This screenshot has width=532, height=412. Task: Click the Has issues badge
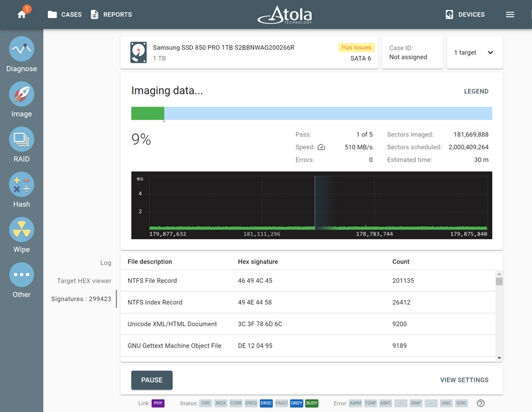pyautogui.click(x=356, y=47)
